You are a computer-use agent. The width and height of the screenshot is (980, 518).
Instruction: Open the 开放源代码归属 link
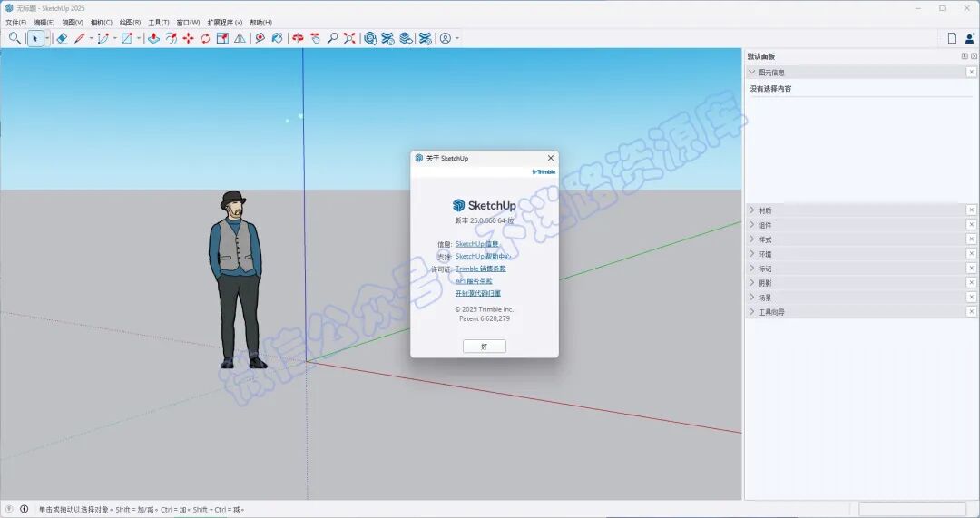pyautogui.click(x=478, y=293)
